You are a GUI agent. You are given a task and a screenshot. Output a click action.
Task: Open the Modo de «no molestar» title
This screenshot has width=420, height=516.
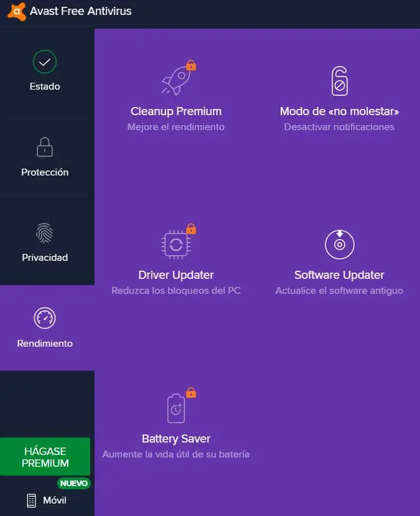tap(339, 111)
